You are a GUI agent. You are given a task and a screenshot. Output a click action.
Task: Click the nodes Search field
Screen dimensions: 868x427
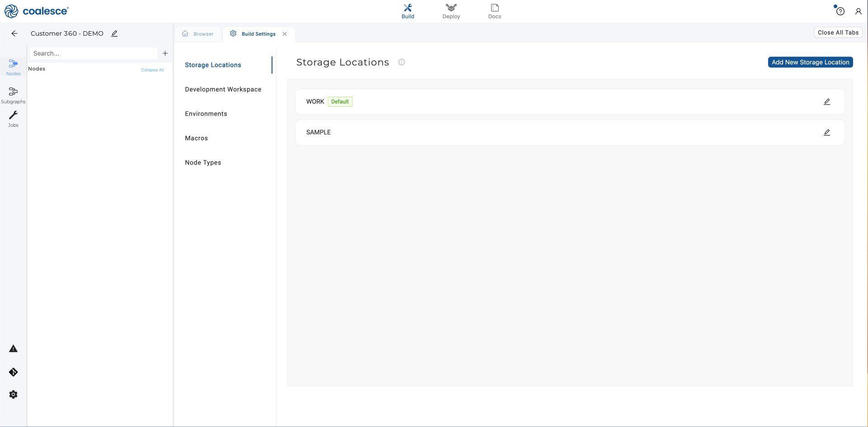[94, 53]
